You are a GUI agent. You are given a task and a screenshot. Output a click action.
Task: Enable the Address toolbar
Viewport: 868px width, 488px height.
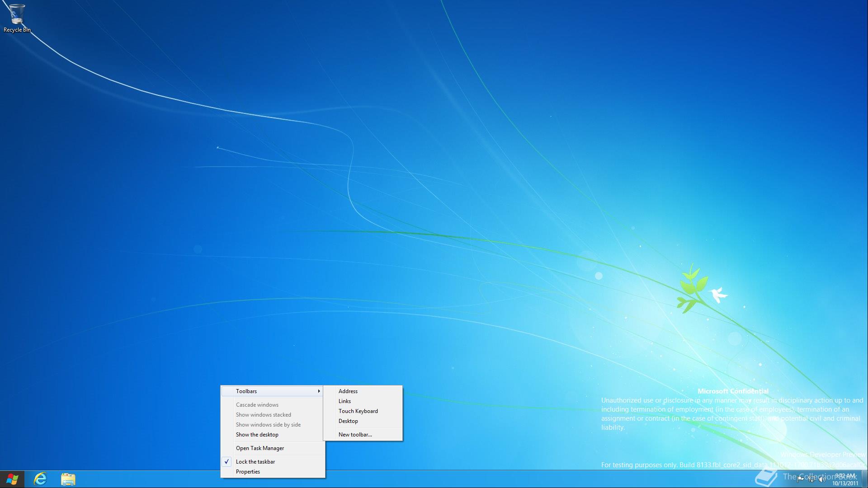tap(363, 391)
